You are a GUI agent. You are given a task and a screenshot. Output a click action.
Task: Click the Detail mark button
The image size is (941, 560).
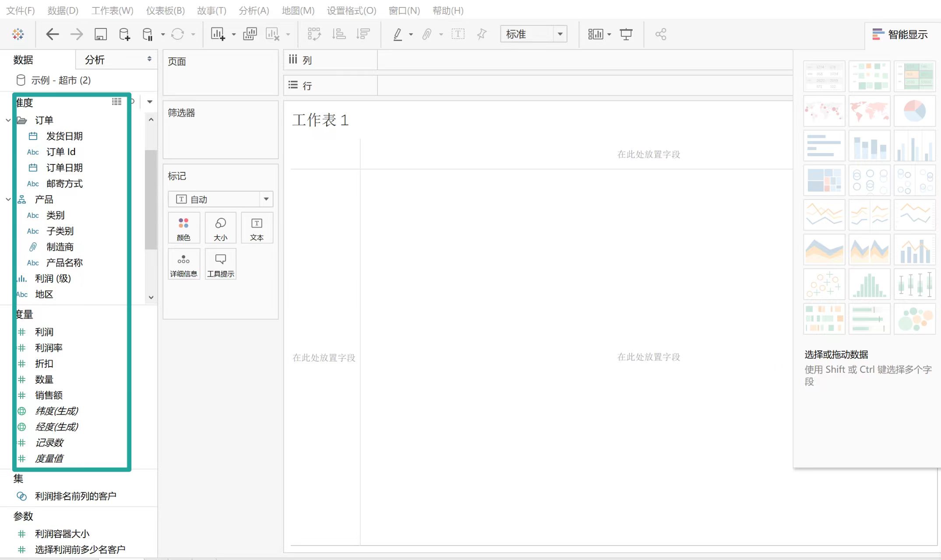pyautogui.click(x=183, y=264)
